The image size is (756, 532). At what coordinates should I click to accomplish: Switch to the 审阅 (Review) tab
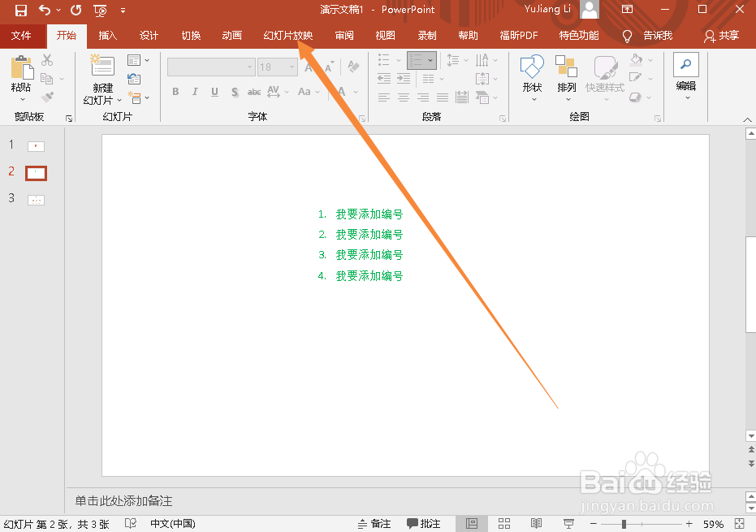[x=344, y=36]
